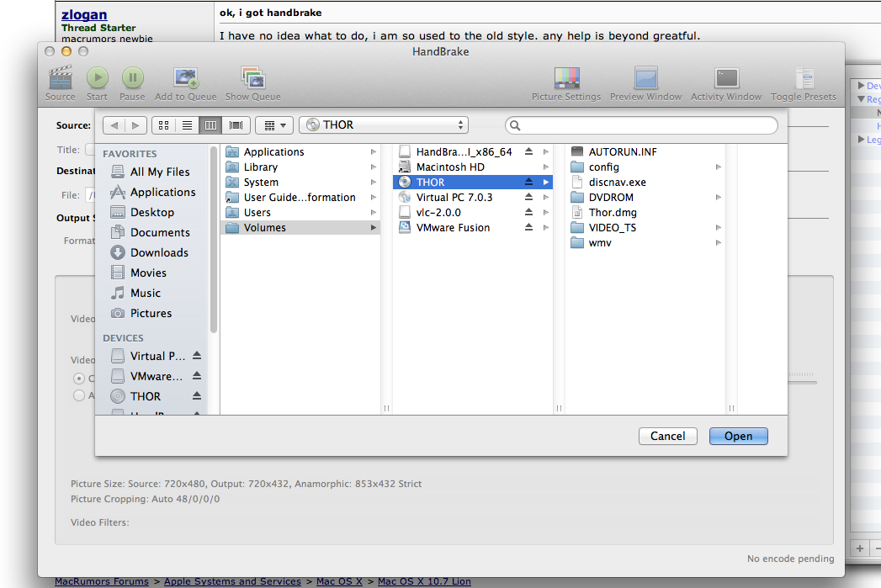Open zlogan's profile link in forum page
This screenshot has width=881, height=588.
point(84,14)
